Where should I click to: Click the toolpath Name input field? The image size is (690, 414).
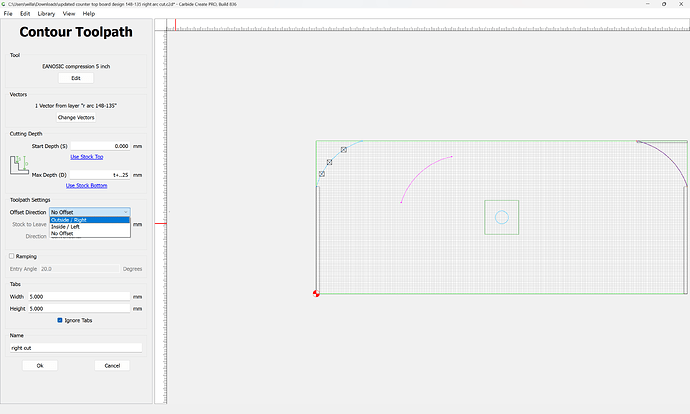click(76, 348)
